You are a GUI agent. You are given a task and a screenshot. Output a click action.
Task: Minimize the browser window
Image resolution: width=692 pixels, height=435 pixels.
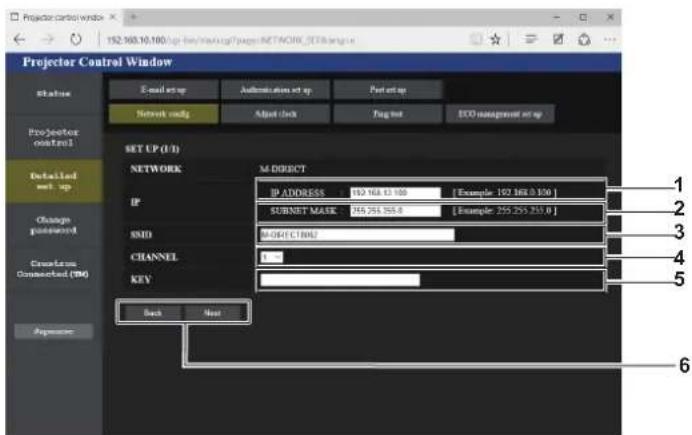coord(557,17)
